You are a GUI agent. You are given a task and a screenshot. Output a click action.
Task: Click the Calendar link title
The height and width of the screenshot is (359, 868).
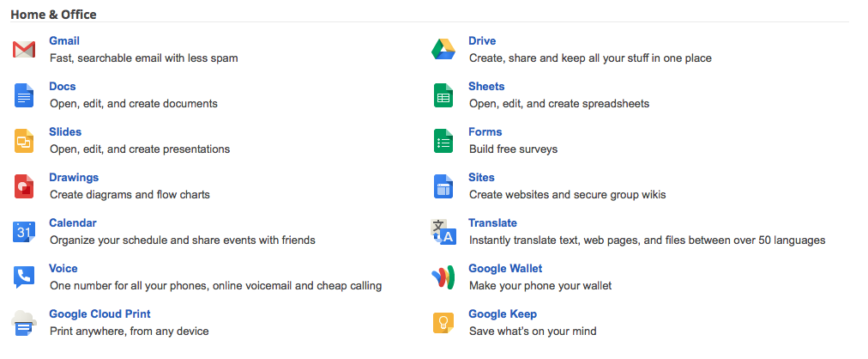(73, 223)
